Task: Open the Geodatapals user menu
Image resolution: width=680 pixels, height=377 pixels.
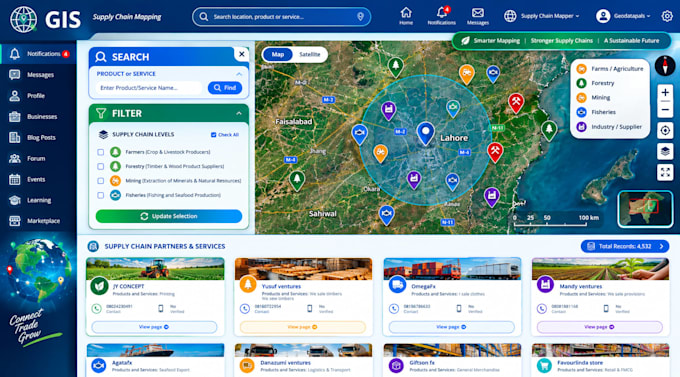Action: click(x=623, y=16)
